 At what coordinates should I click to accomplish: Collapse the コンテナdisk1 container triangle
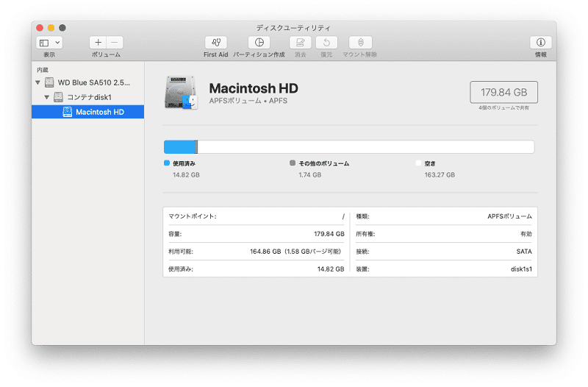click(x=47, y=97)
